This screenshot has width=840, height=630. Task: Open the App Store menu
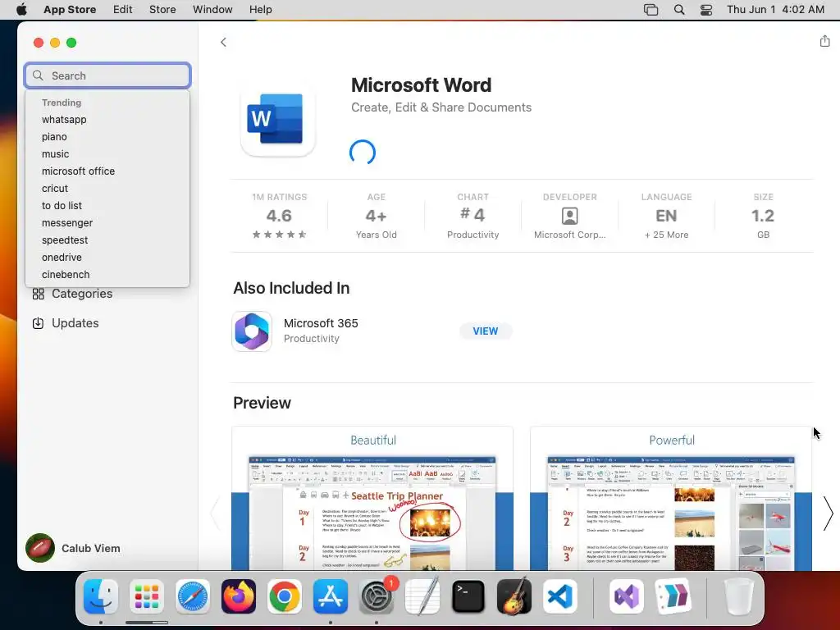70,10
